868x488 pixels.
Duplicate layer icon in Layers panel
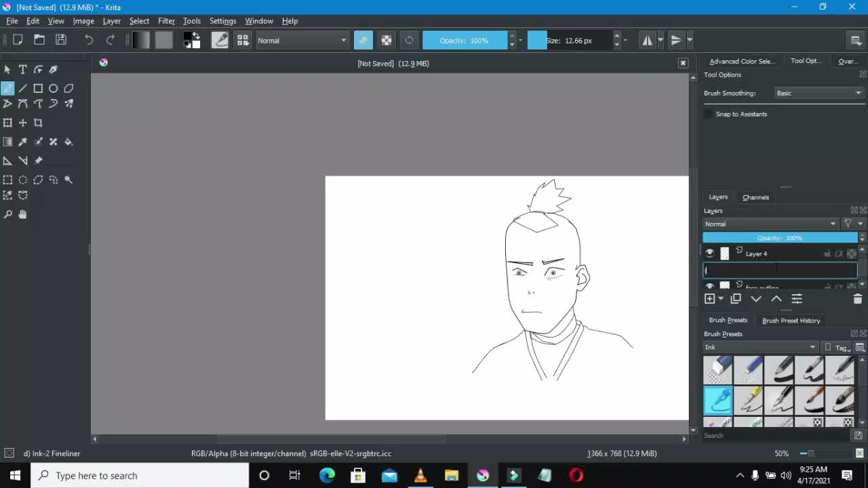(x=736, y=299)
